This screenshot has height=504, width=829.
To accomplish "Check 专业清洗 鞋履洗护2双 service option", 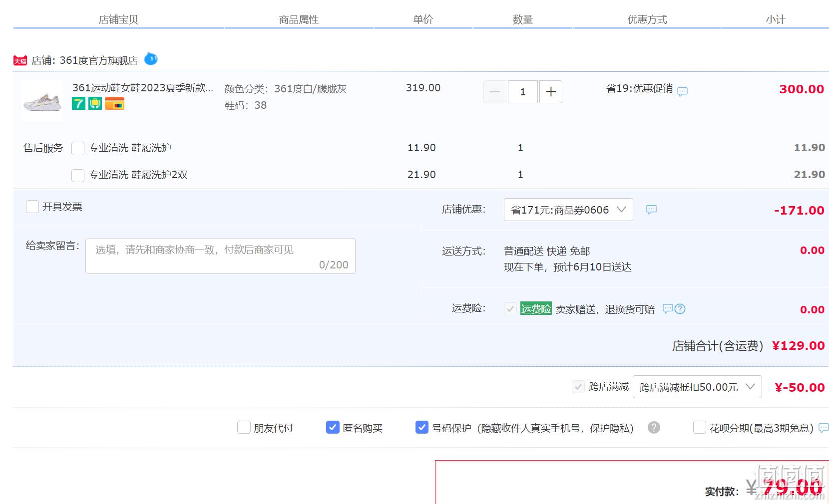I will (x=78, y=175).
